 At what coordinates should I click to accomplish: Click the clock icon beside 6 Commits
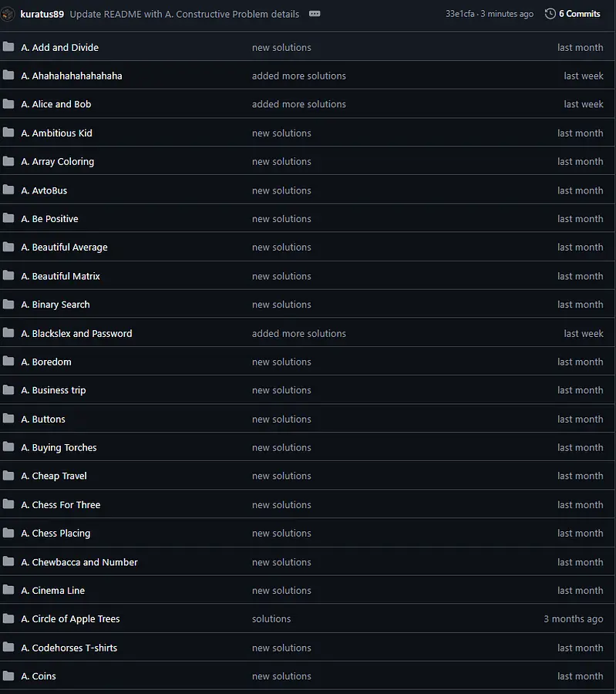[550, 14]
